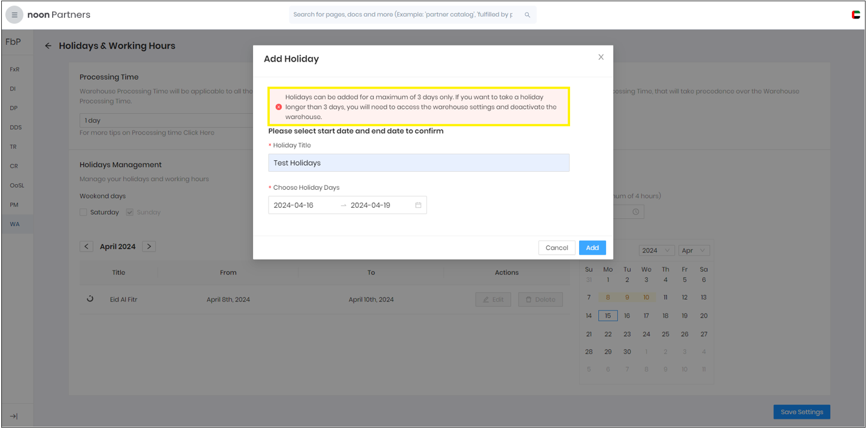The width and height of the screenshot is (868, 429).
Task: Click the PM sidebar entry
Action: (x=13, y=205)
